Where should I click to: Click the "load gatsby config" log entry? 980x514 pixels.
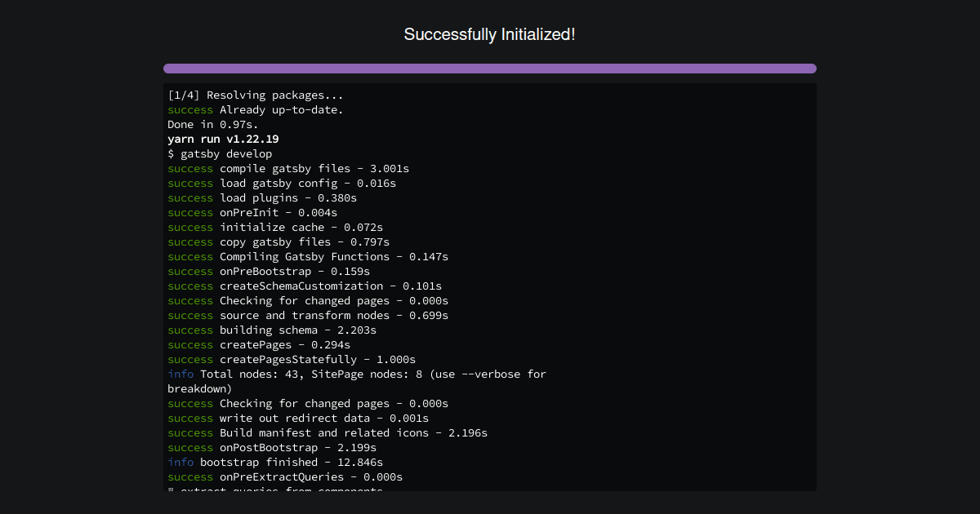(282, 184)
